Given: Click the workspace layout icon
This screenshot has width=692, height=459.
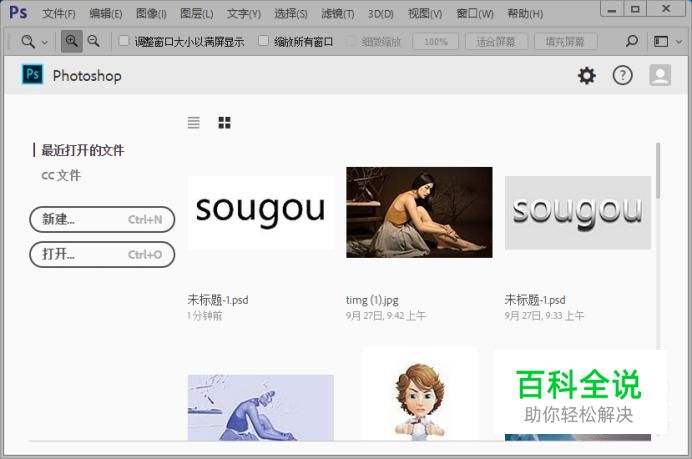Looking at the screenshot, I should (661, 41).
